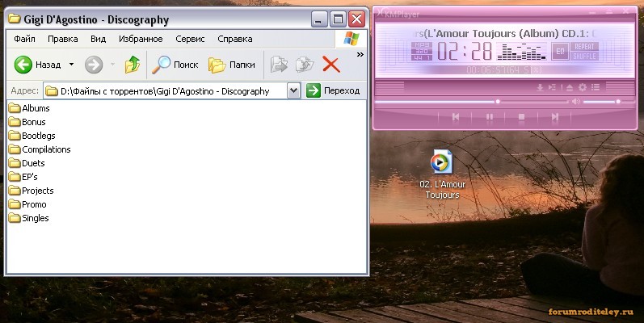This screenshot has height=323, width=644.
Task: Stop the current track in KMPlayer
Action: click(x=521, y=117)
